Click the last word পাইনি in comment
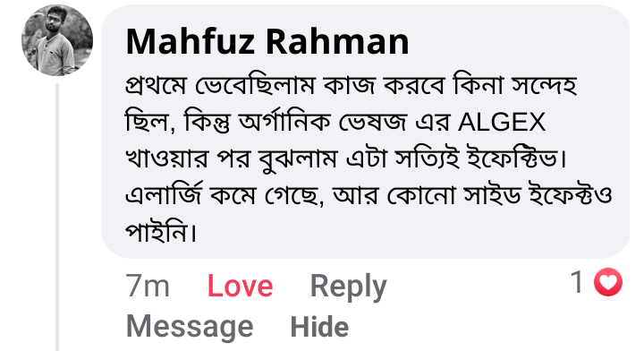This screenshot has height=351, width=644. [x=156, y=232]
